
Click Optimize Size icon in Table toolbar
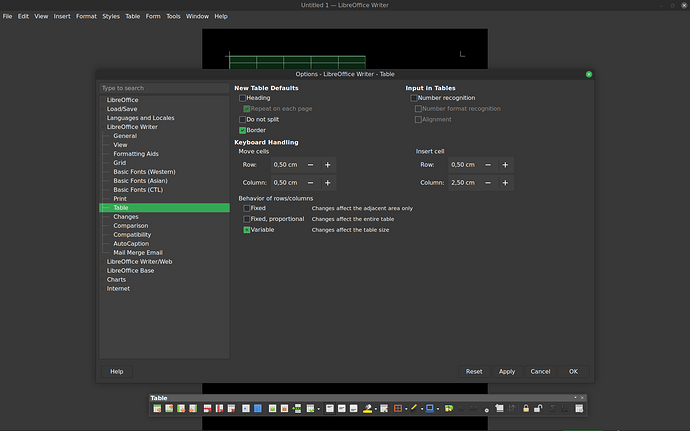tap(310, 409)
